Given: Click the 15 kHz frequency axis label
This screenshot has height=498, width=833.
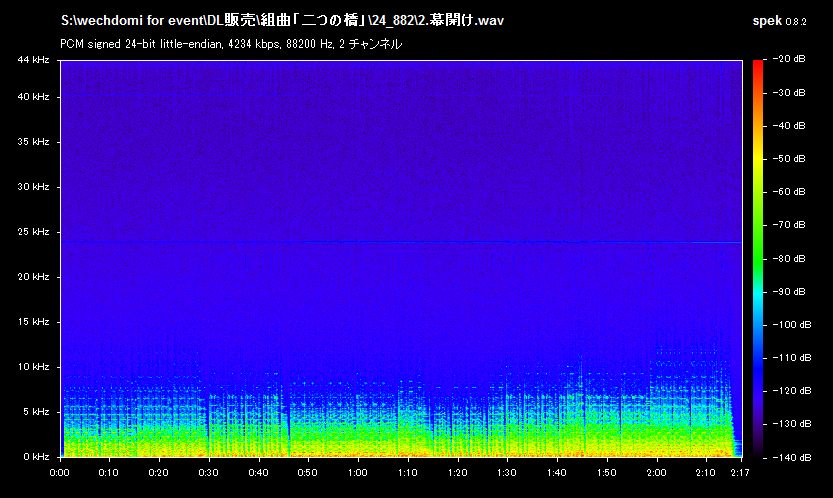Looking at the screenshot, I should click(33, 322).
